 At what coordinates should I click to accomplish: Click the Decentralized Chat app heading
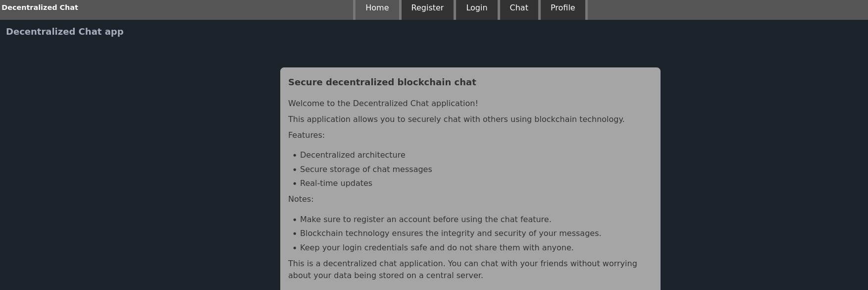coord(65,32)
